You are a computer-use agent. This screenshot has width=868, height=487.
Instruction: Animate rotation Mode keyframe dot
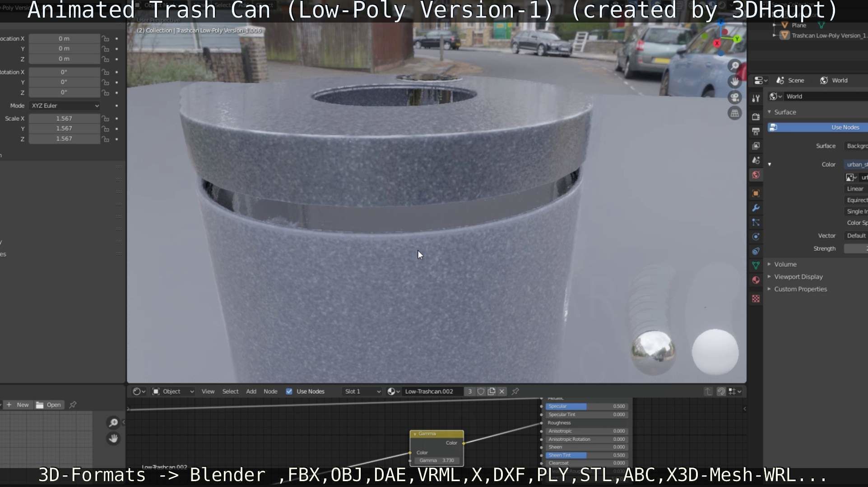pyautogui.click(x=117, y=106)
